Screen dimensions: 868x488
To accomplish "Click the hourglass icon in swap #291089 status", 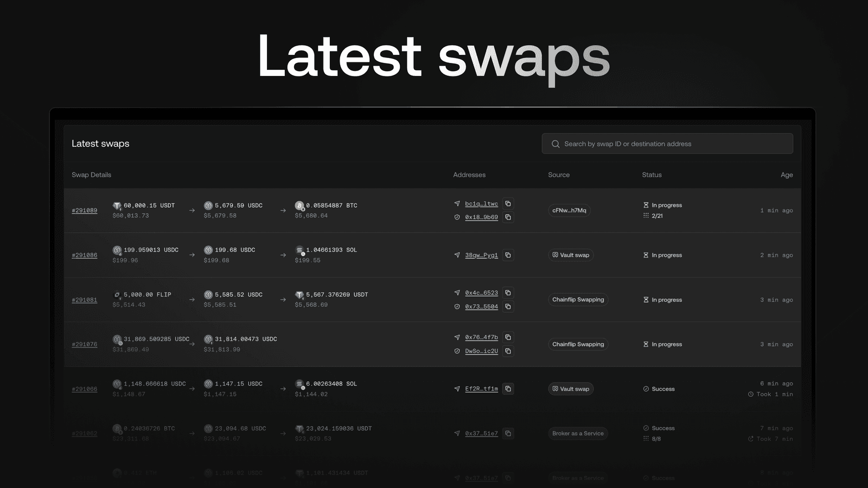I will (646, 205).
